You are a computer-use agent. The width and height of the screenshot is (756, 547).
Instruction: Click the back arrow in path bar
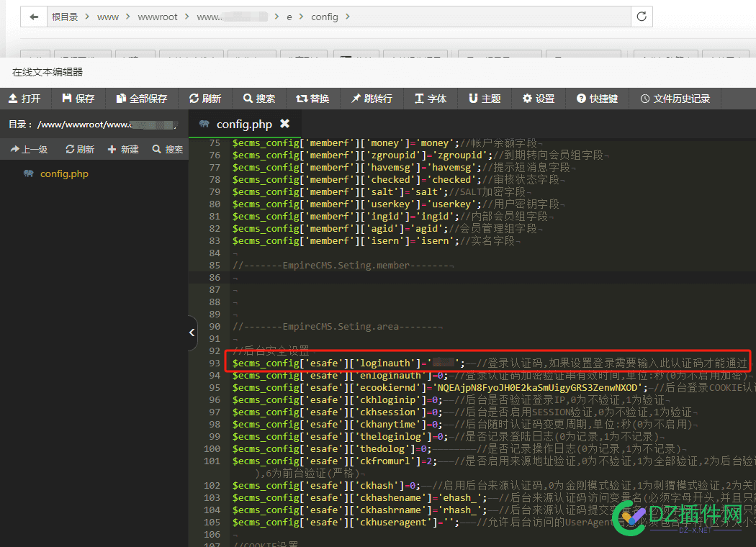point(34,17)
